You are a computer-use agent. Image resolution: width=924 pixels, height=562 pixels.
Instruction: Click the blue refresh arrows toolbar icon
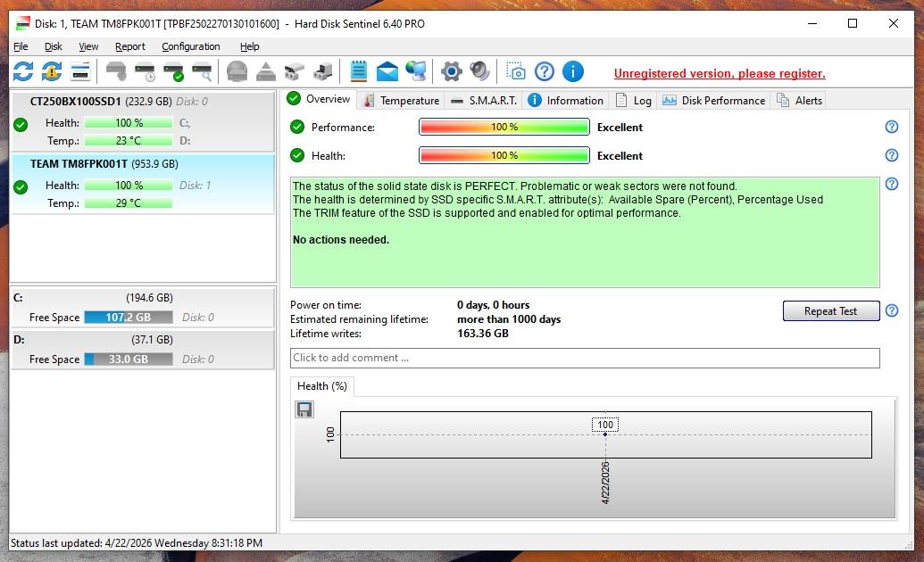tap(22, 71)
